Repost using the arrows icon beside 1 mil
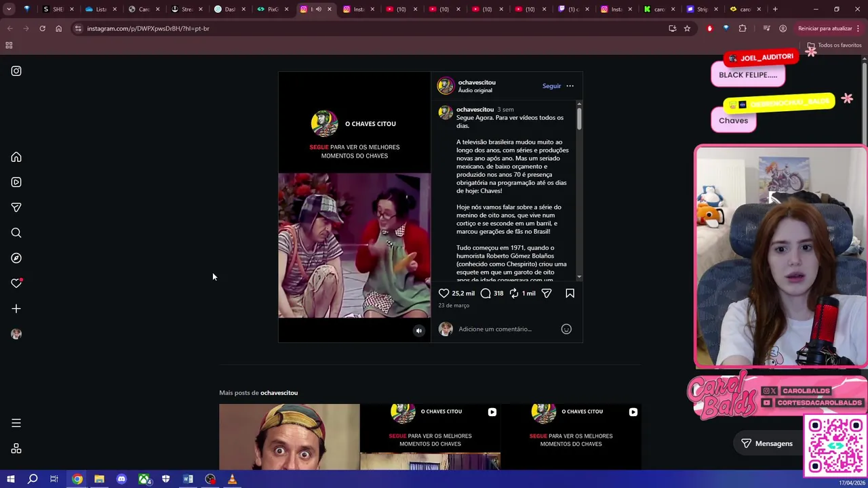The image size is (868, 488). pos(514,293)
